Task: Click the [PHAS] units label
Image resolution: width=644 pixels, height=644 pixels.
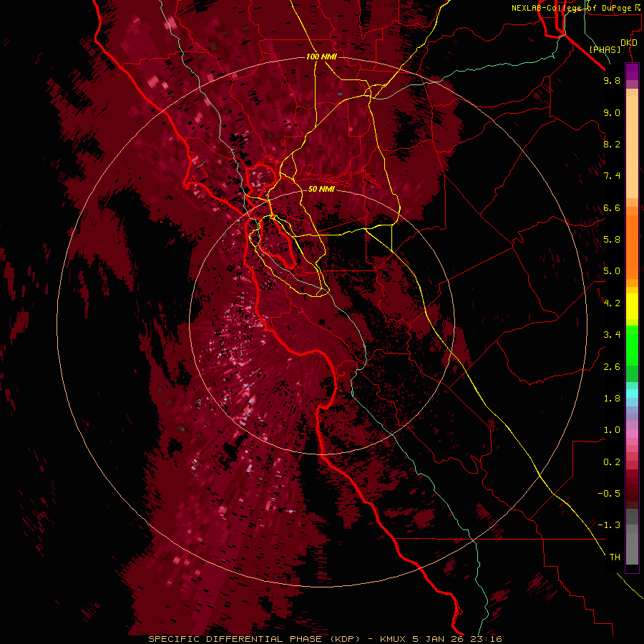Action: point(605,49)
